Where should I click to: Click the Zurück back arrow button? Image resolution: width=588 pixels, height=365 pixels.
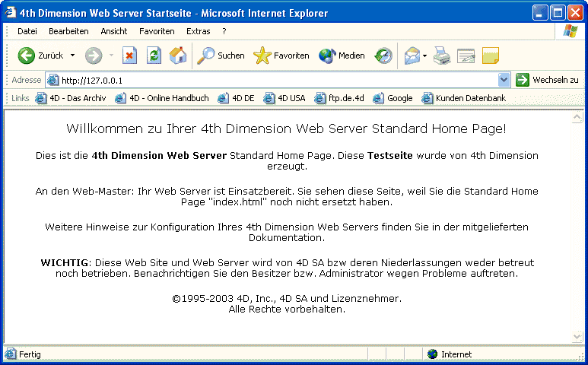click(40, 56)
